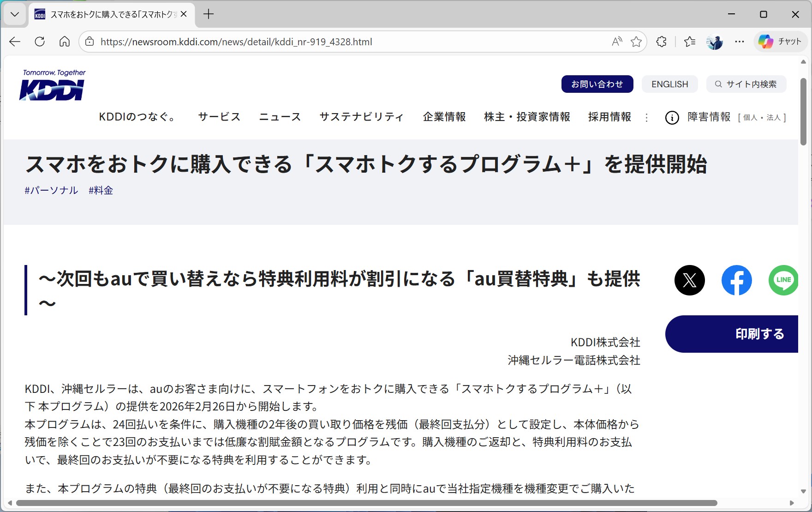Image resolution: width=812 pixels, height=512 pixels.
Task: Share the article on X
Action: (690, 280)
